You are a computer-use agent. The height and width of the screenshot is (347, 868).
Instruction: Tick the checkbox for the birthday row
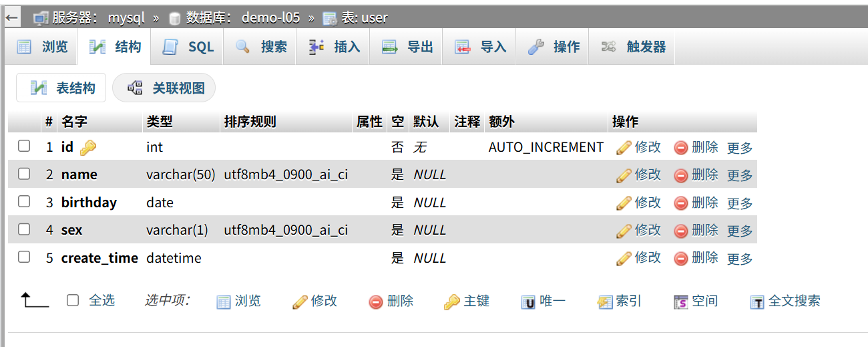click(24, 201)
